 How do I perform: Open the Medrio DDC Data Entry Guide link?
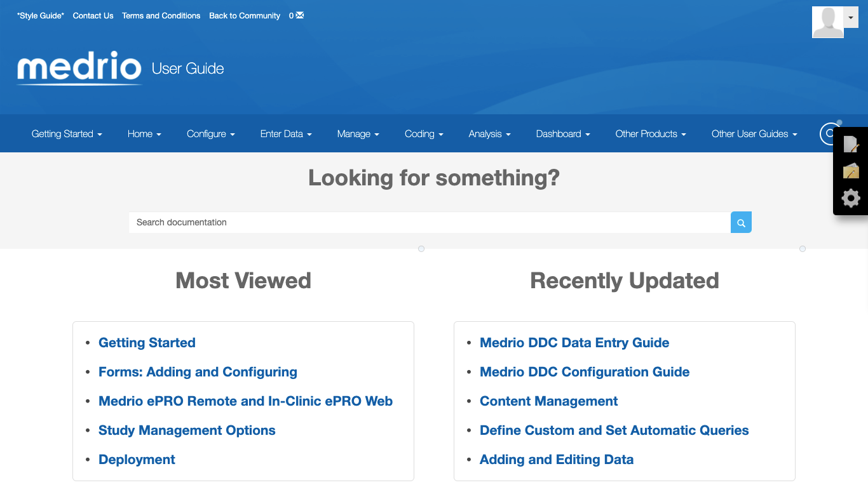point(574,343)
